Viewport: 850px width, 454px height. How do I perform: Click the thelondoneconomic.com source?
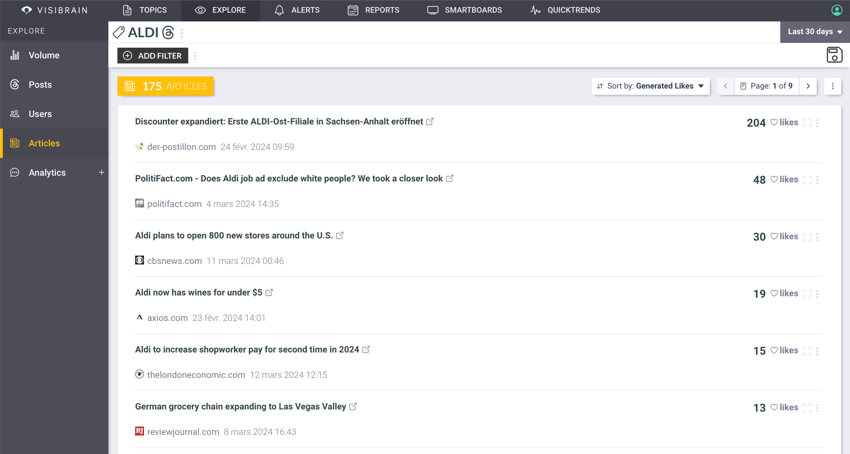click(196, 375)
